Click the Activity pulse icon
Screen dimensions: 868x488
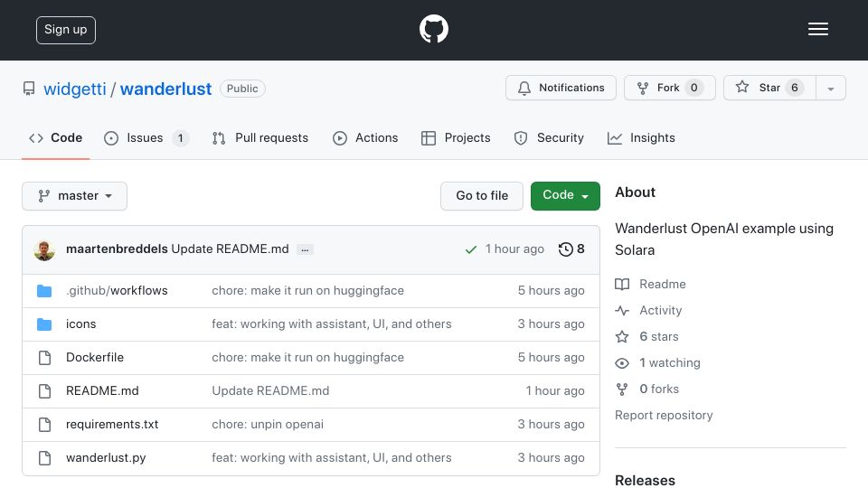coord(622,310)
